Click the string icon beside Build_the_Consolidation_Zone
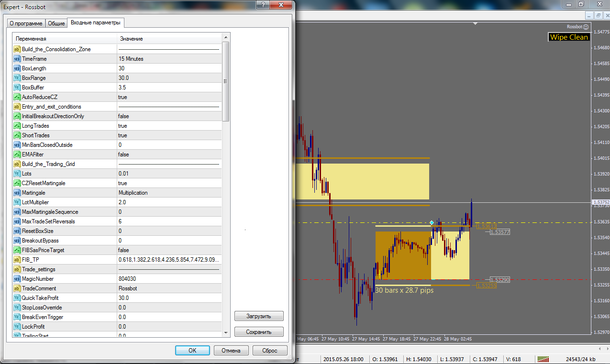 17,49
